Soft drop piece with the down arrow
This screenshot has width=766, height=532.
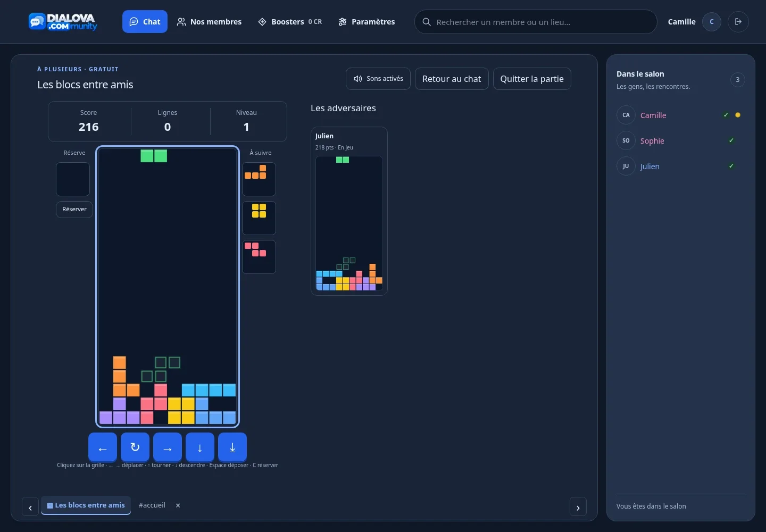(x=200, y=447)
